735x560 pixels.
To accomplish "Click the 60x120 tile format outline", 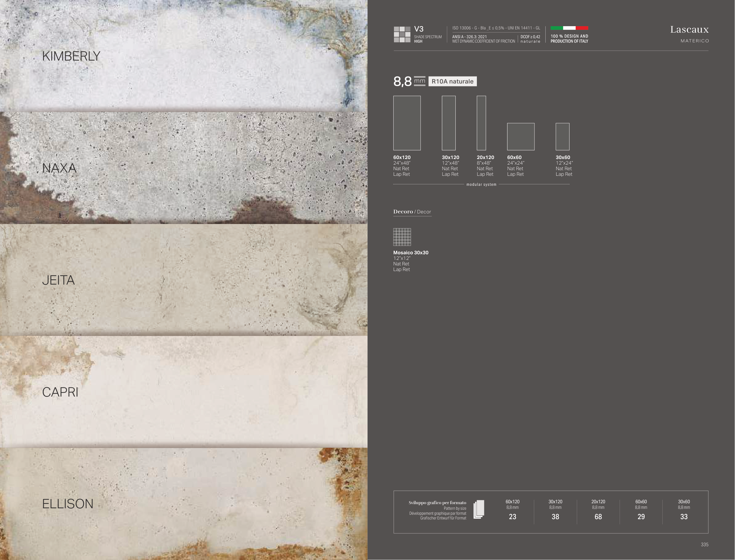I will coord(407,123).
